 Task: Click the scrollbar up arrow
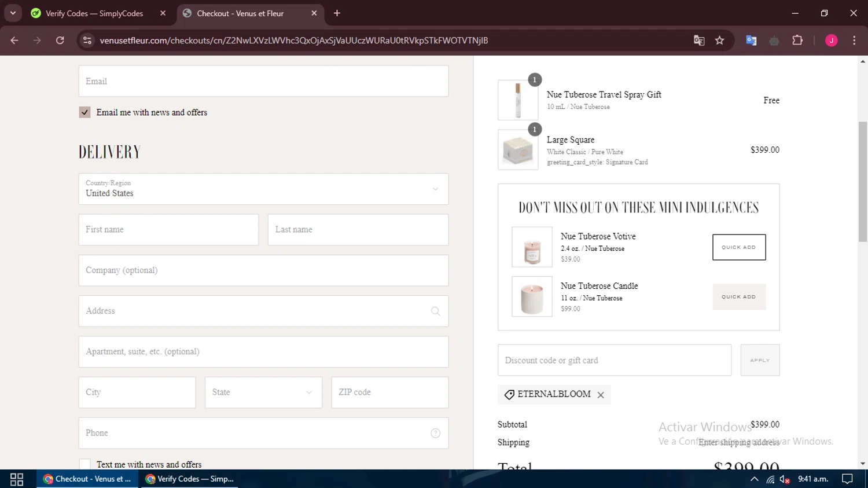pyautogui.click(x=863, y=61)
